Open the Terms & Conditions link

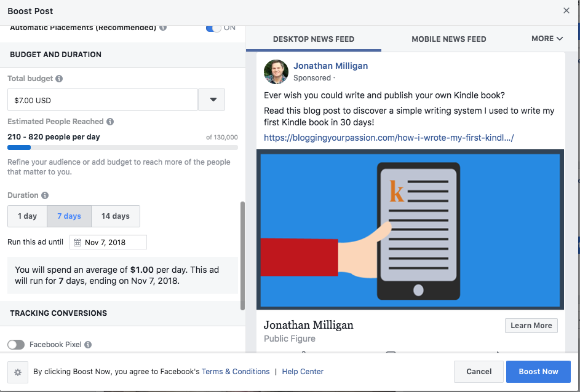(x=236, y=372)
